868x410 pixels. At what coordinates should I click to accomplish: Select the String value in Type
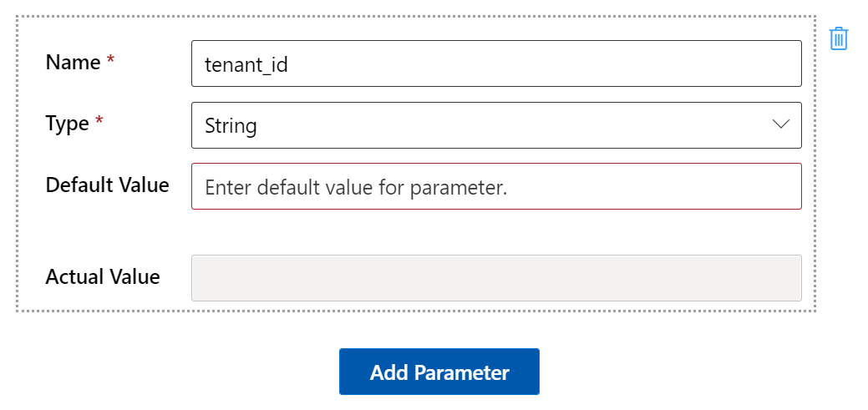pyautogui.click(x=231, y=126)
